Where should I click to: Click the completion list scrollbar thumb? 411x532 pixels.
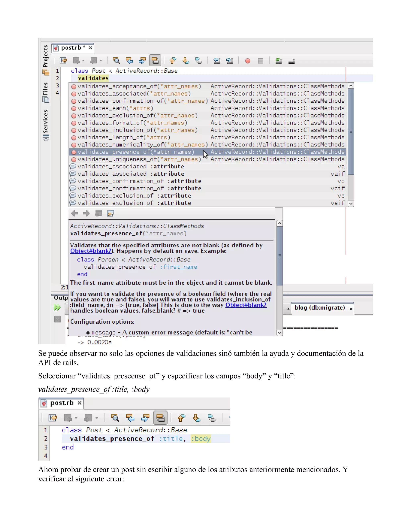[x=351, y=132]
